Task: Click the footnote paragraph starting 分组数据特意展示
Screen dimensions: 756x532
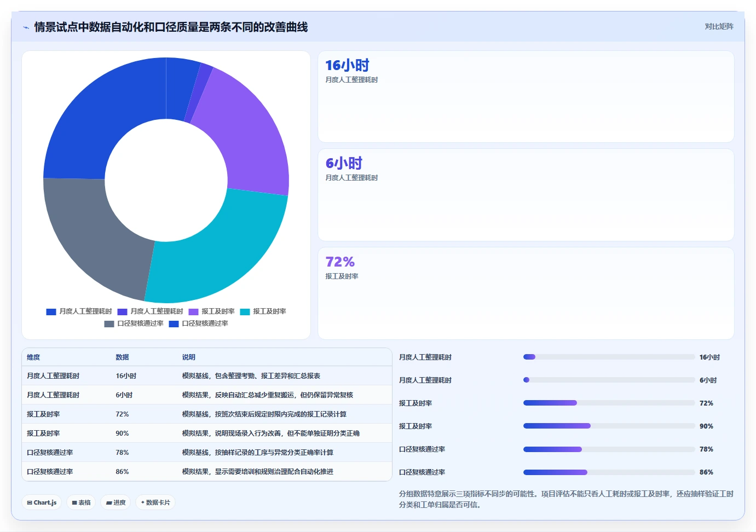Action: pos(566,499)
